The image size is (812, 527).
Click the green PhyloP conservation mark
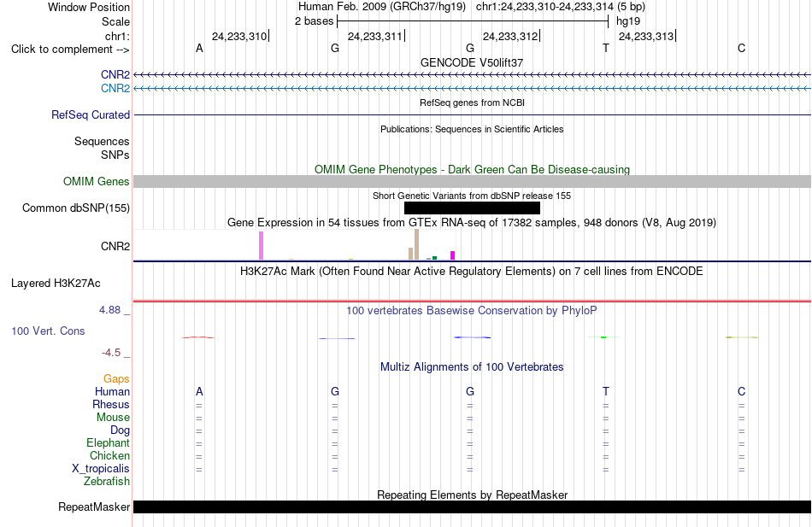click(x=603, y=337)
